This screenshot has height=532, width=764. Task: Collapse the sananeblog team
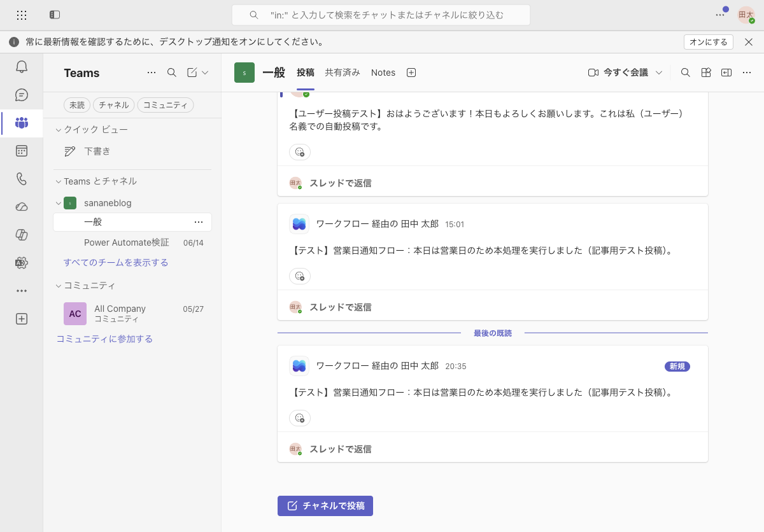tap(59, 203)
